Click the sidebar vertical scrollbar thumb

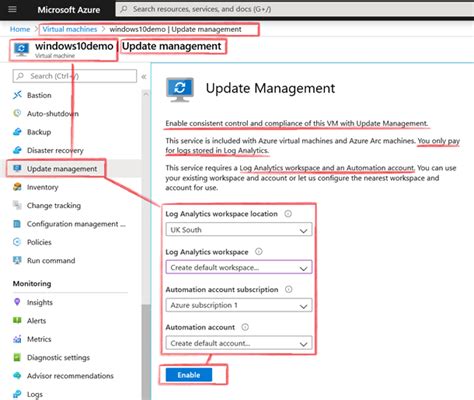[146, 352]
